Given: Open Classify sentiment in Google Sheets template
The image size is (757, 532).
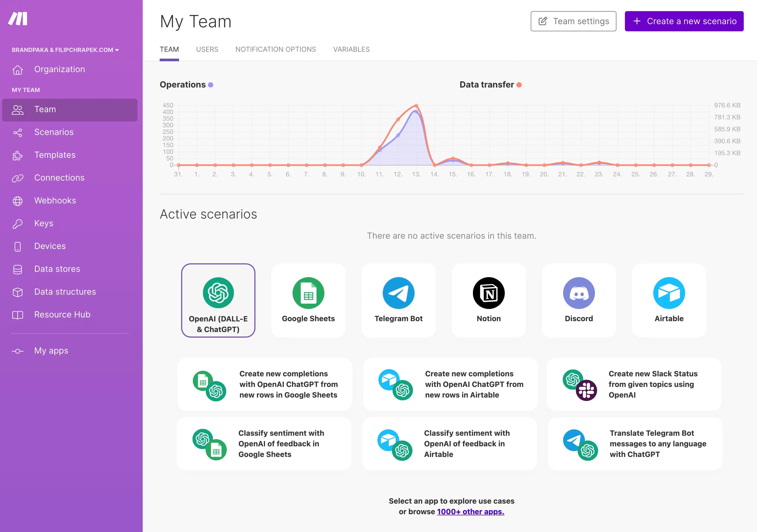Looking at the screenshot, I should click(264, 444).
